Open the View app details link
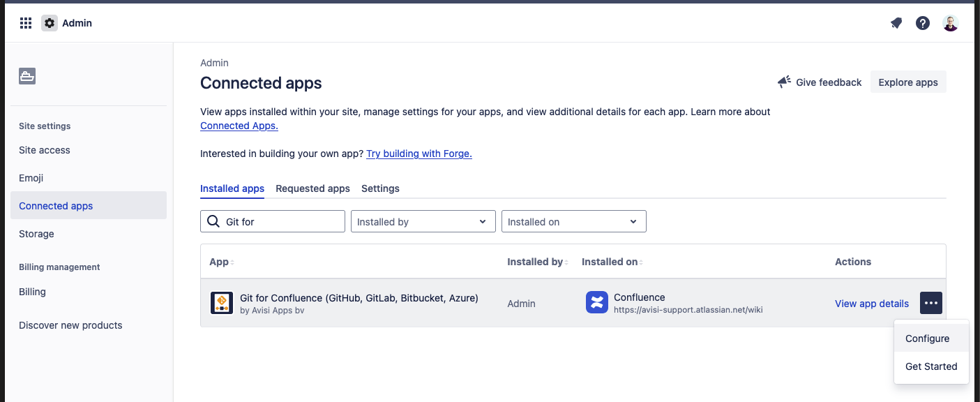980x402 pixels. point(871,304)
